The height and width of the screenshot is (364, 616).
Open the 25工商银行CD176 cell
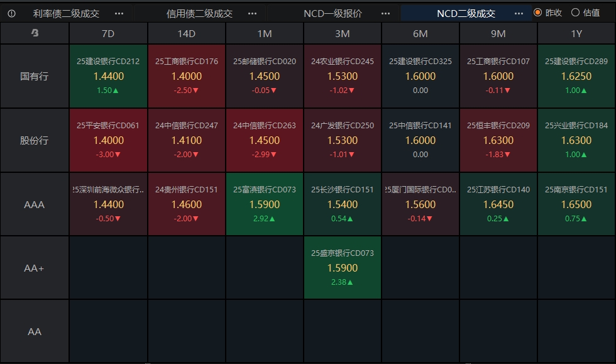coord(186,76)
